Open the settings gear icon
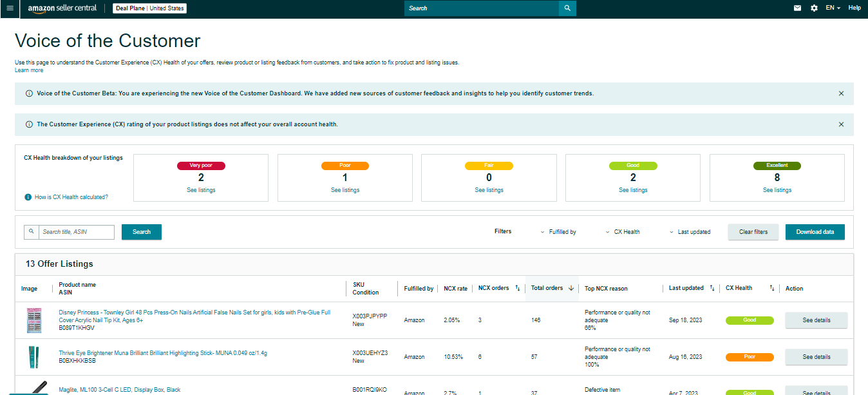The width and height of the screenshot is (868, 395). click(814, 8)
